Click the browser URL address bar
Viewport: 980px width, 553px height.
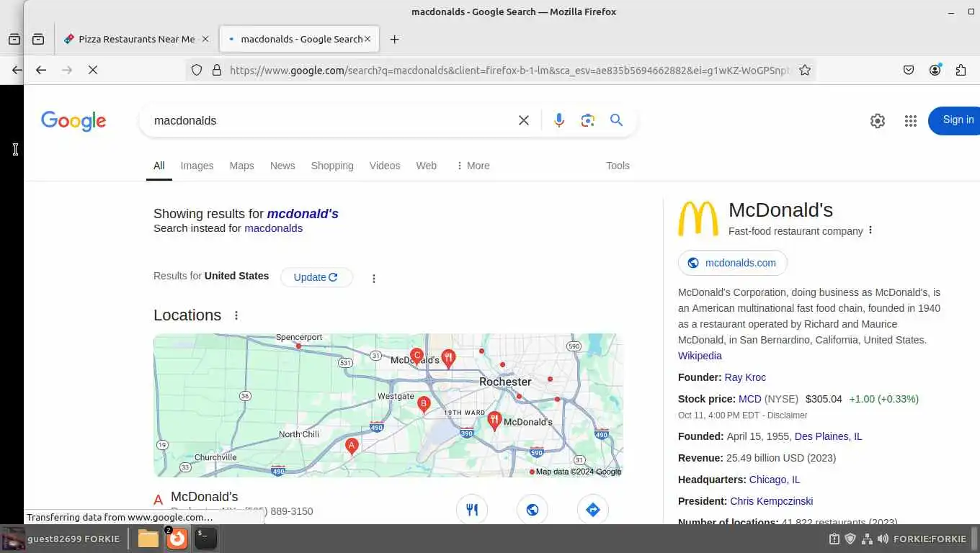(x=510, y=70)
